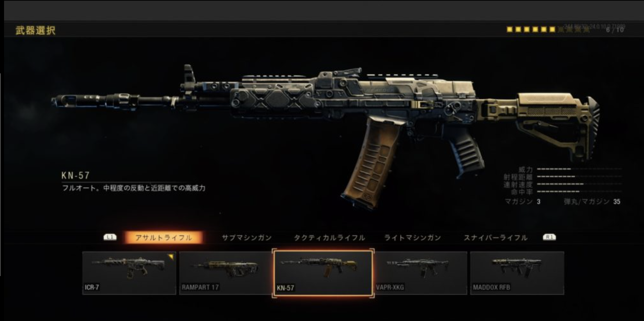Pick the VAPR-XKG weapon thumbnail

tap(421, 273)
